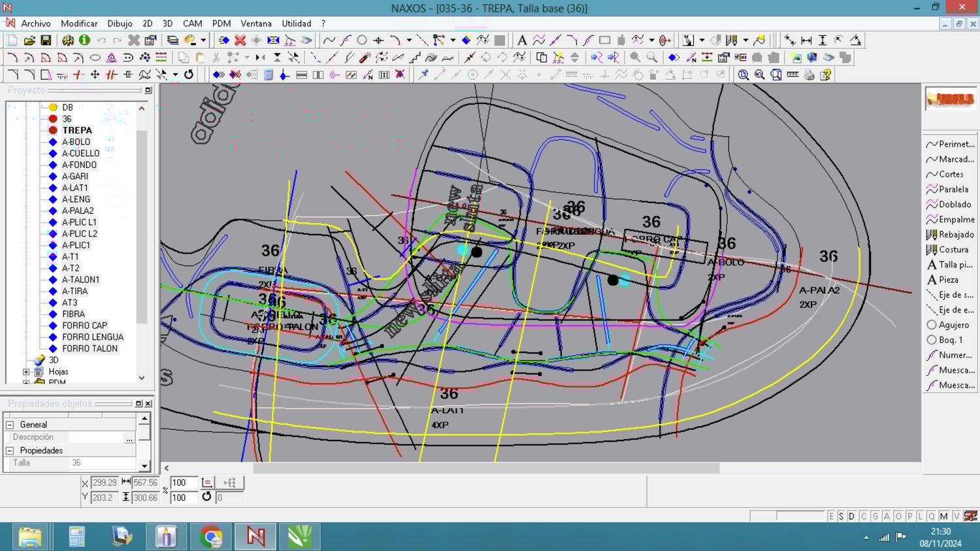Open the Utilidad menu
This screenshot has height=551, width=980.
297,24
